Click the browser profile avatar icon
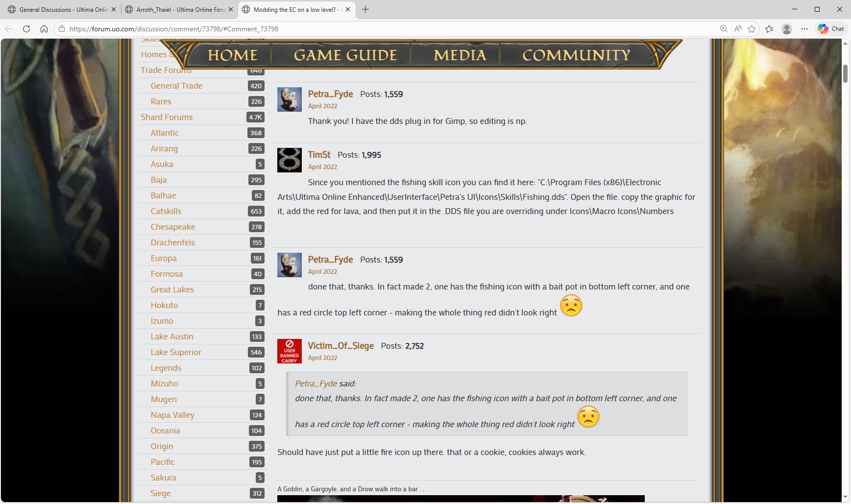The height and width of the screenshot is (504, 851). click(x=787, y=29)
